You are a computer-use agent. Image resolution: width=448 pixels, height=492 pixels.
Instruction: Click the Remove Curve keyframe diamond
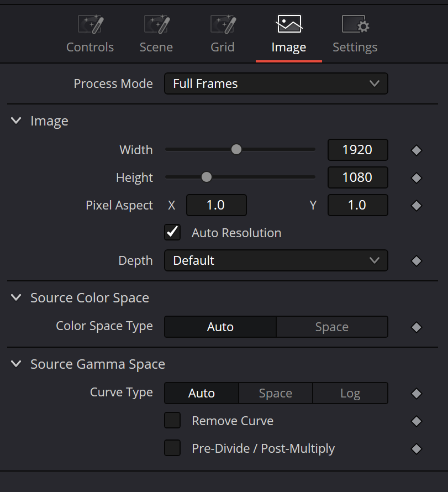(417, 421)
